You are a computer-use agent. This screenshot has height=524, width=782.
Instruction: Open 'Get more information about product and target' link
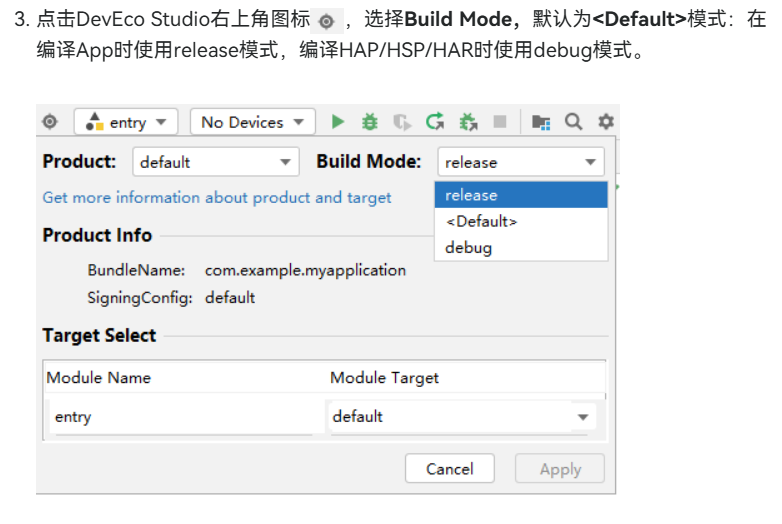click(217, 198)
